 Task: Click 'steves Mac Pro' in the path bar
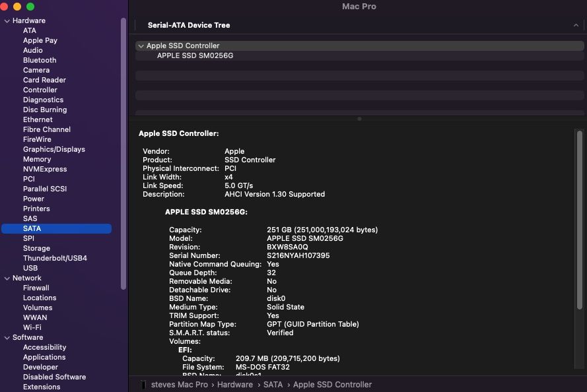pyautogui.click(x=180, y=385)
